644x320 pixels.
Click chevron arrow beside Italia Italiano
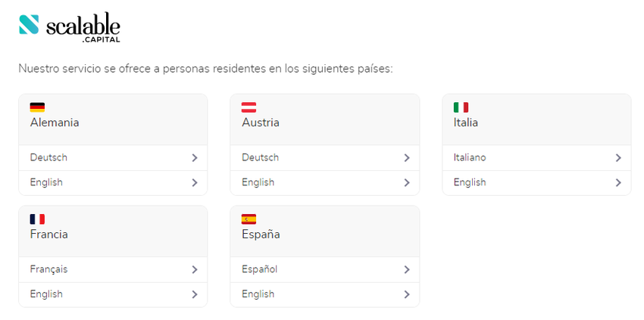coord(618,158)
